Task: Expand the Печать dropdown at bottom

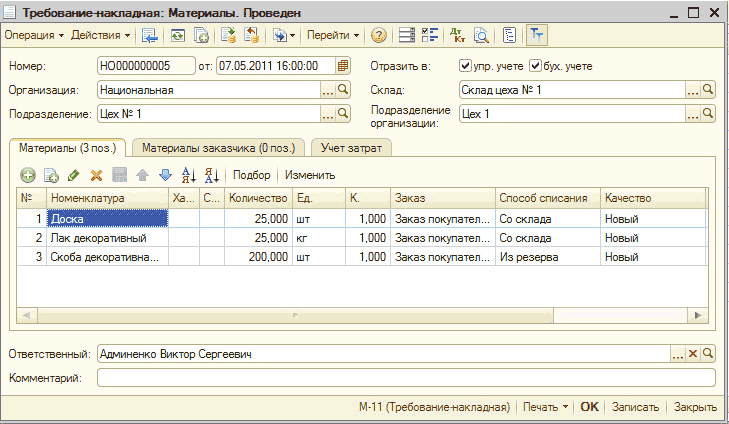Action: (546, 407)
